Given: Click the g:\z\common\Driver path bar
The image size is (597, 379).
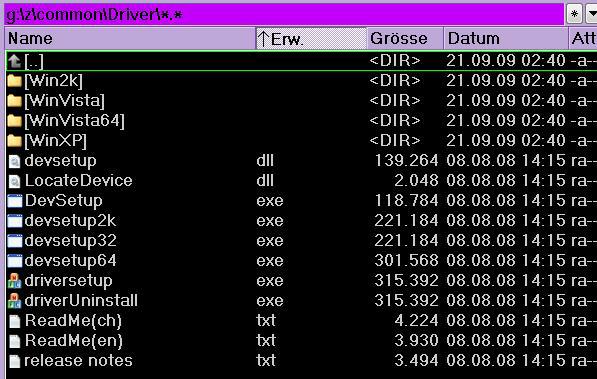Looking at the screenshot, I should (284, 14).
